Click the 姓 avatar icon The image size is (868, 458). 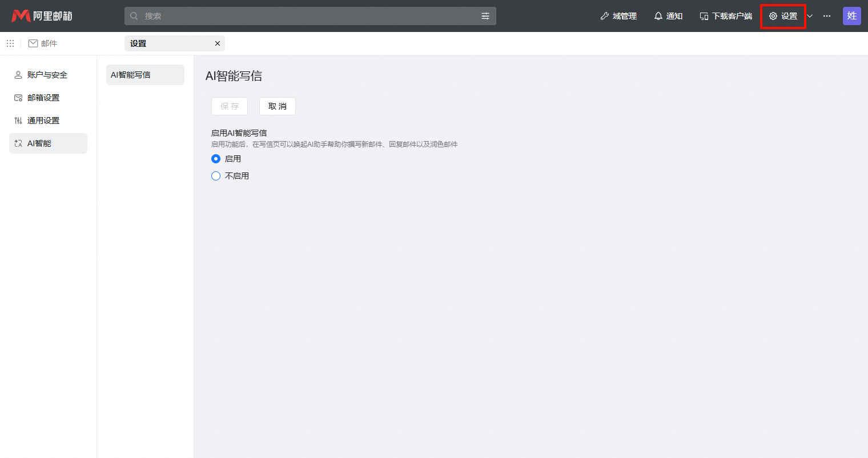(x=851, y=15)
